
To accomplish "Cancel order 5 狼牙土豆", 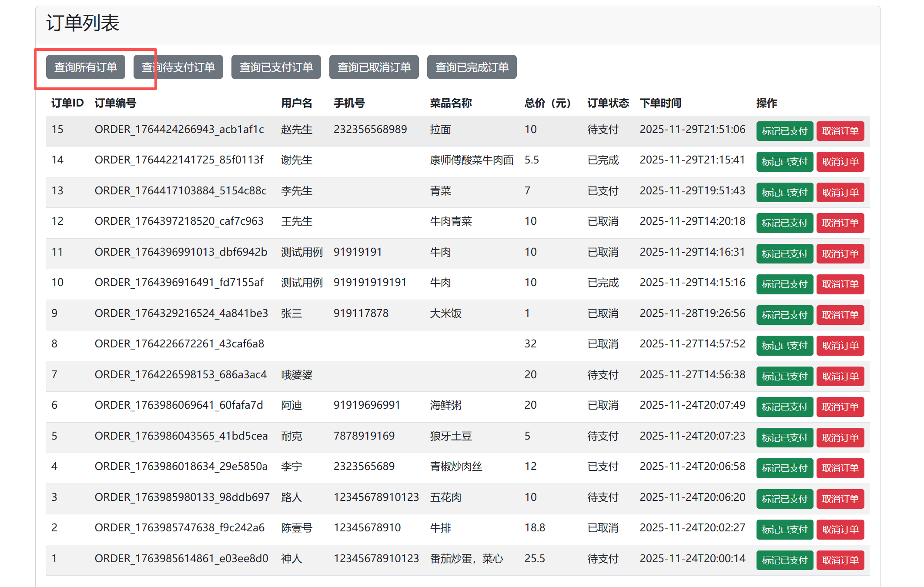I will 840,437.
